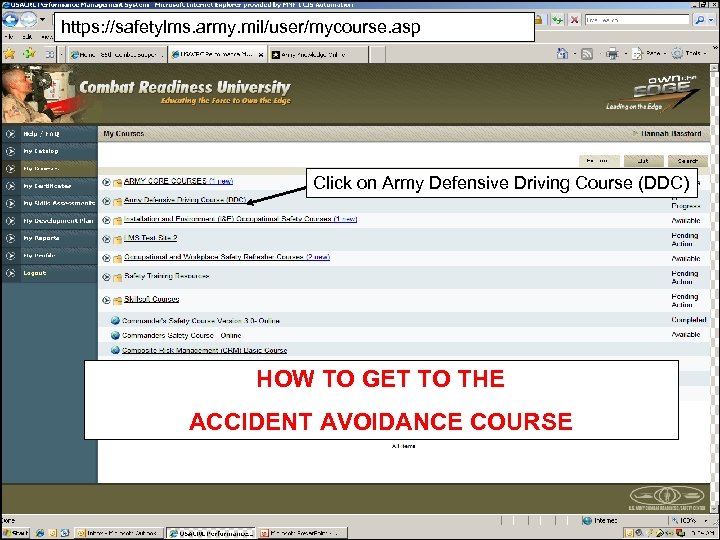
Task: Open My Development Plan
Action: [x=50, y=220]
